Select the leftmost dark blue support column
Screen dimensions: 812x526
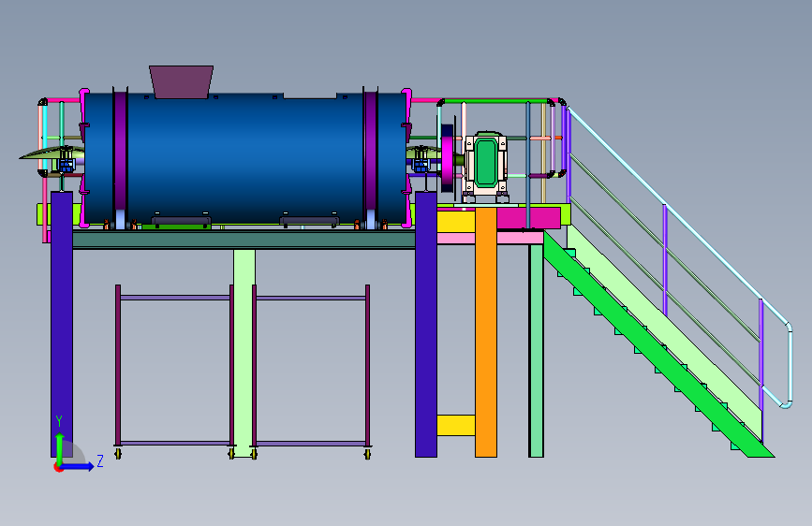(62, 324)
